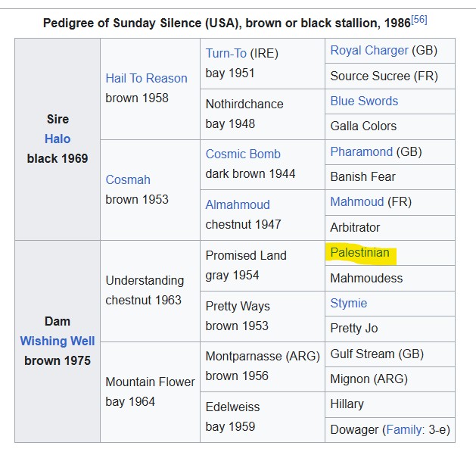Click the 'bay 1948' text
The width and height of the screenshot is (476, 449).
(230, 124)
